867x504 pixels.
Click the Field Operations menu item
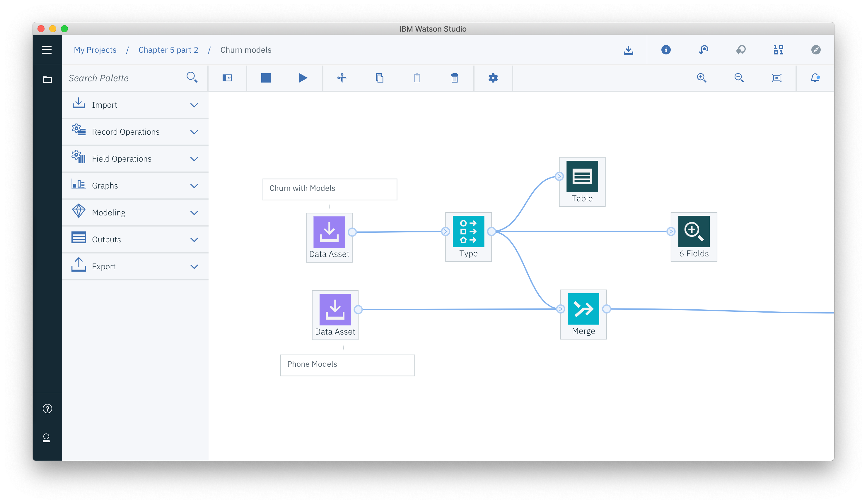134,158
